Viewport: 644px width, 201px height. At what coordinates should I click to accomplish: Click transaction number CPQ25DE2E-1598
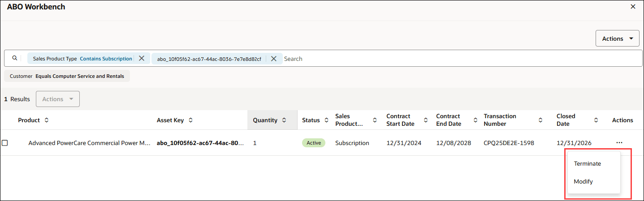509,143
